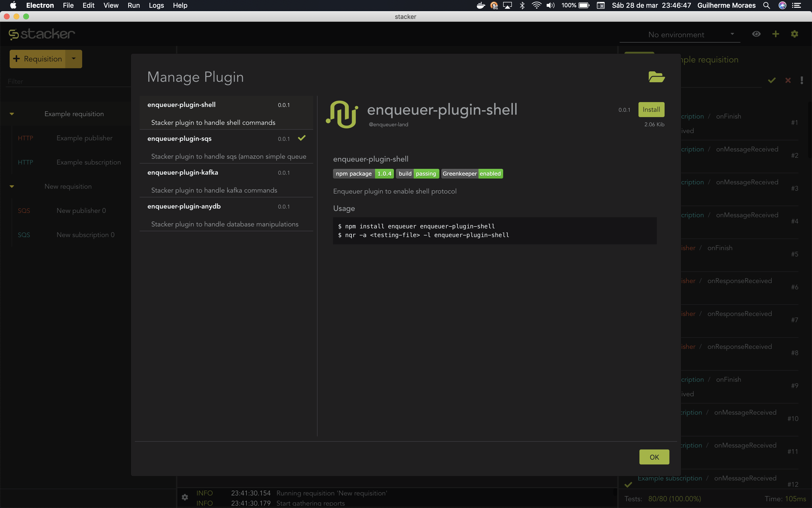Open Spotlight search magnifier
812x508 pixels.
pos(766,5)
